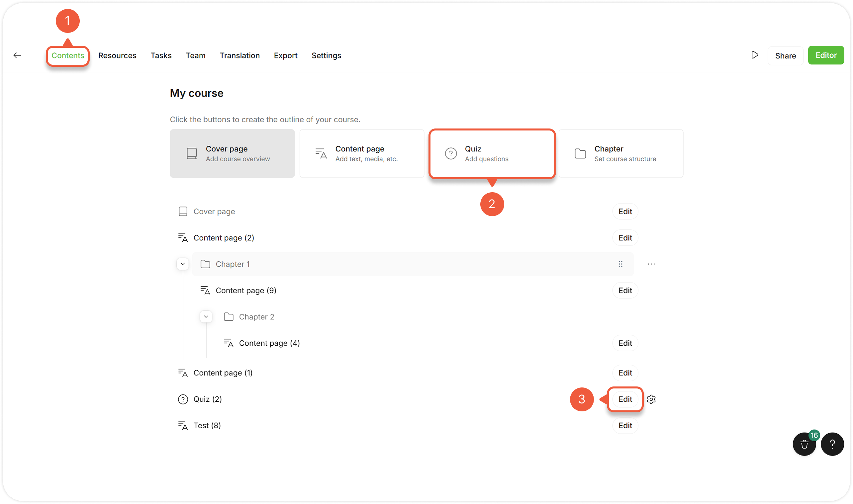
Task: Add a Quiz with question-mark card
Action: pyautogui.click(x=492, y=153)
